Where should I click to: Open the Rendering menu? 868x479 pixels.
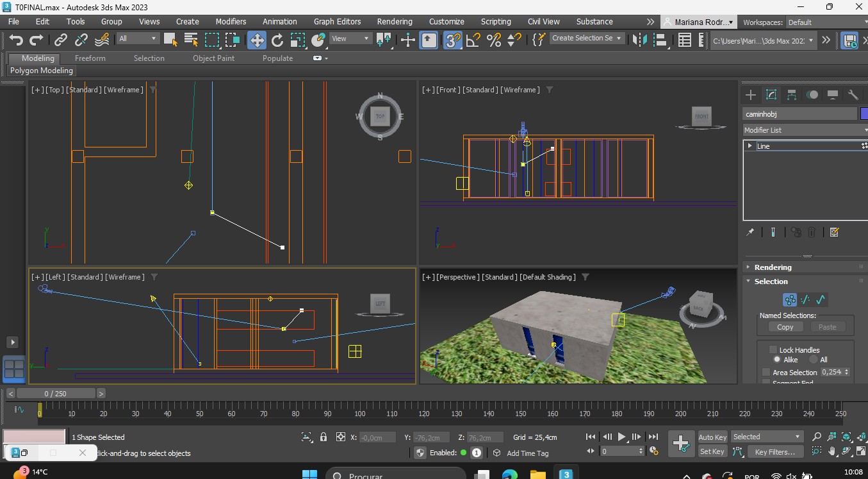[x=394, y=21]
